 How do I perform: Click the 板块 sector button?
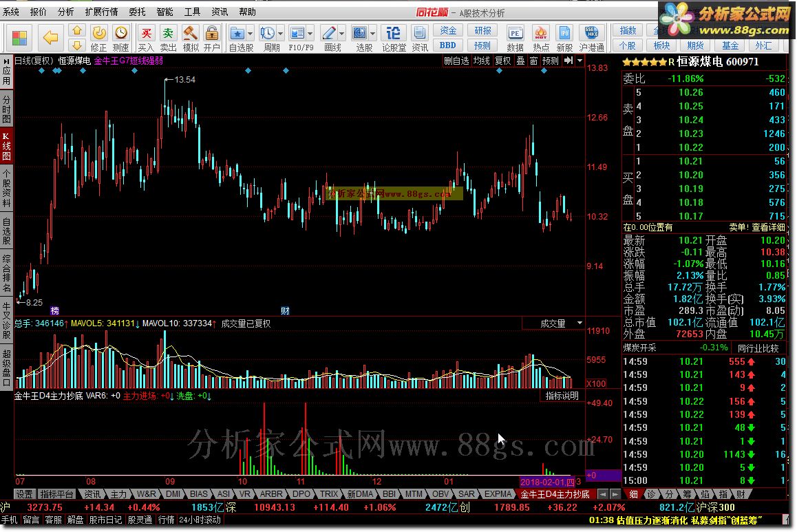tap(662, 45)
